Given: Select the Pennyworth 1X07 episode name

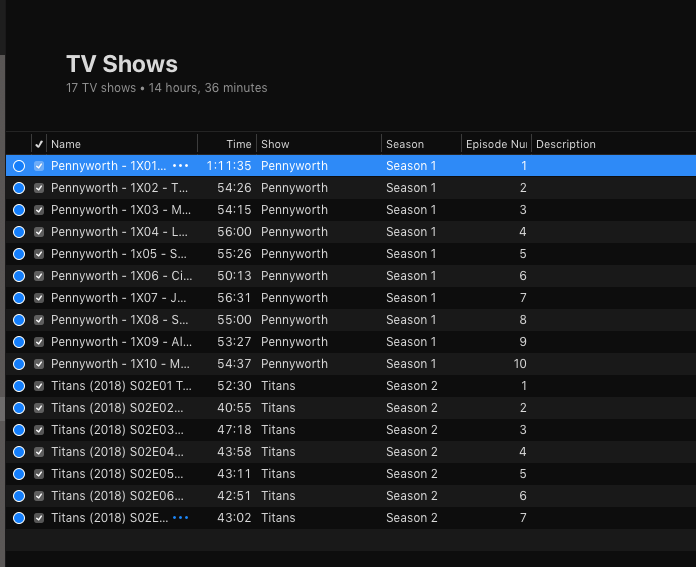Looking at the screenshot, I should click(x=119, y=298).
